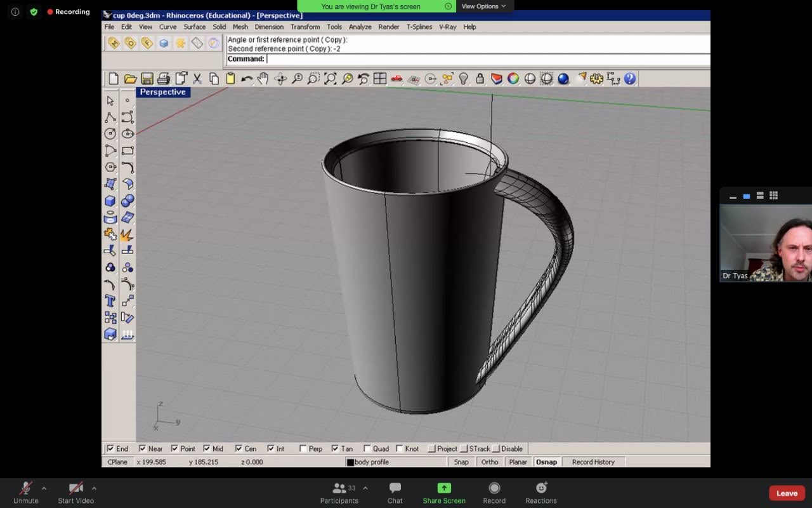Image resolution: width=812 pixels, height=508 pixels.
Task: Click the Lock objects padlock icon
Action: (480, 79)
